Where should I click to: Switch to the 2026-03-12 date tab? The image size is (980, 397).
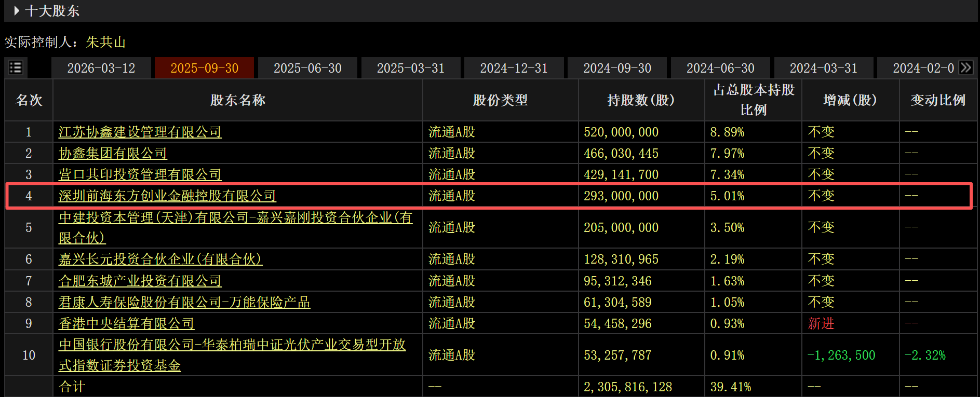[x=101, y=68]
